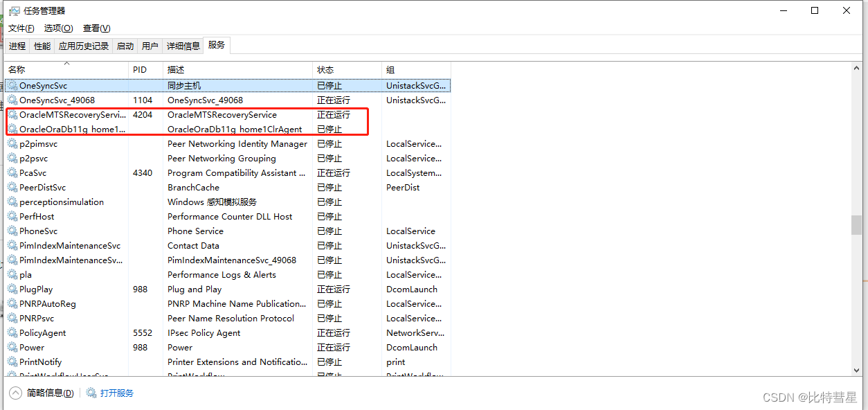The height and width of the screenshot is (410, 868).
Task: Open the 选项(O) menu
Action: click(x=58, y=28)
